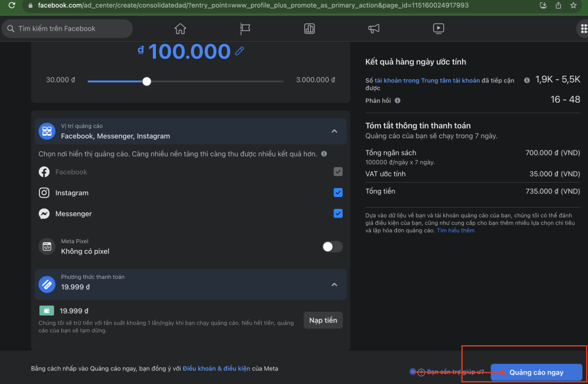
Task: Click the browser reload icon
Action: [12, 5]
